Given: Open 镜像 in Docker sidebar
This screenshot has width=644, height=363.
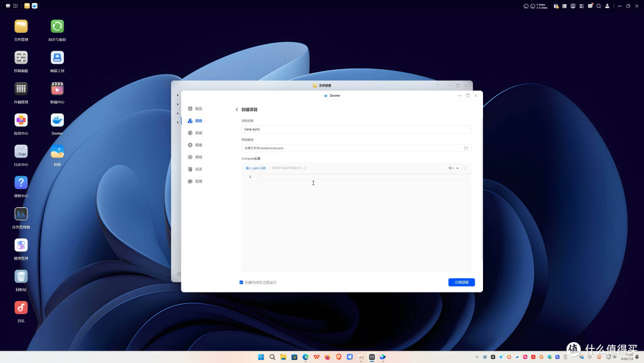Looking at the screenshot, I should 196,145.
